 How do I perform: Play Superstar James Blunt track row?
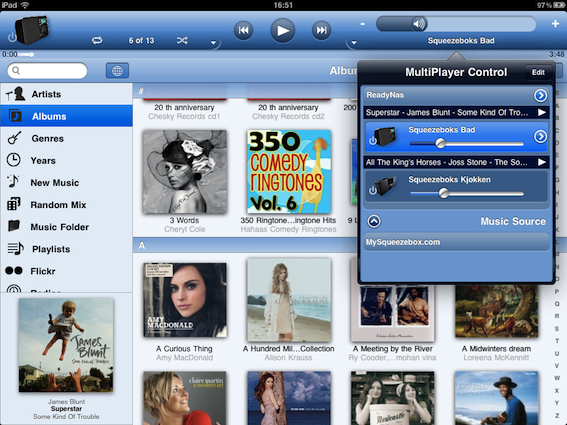456,112
